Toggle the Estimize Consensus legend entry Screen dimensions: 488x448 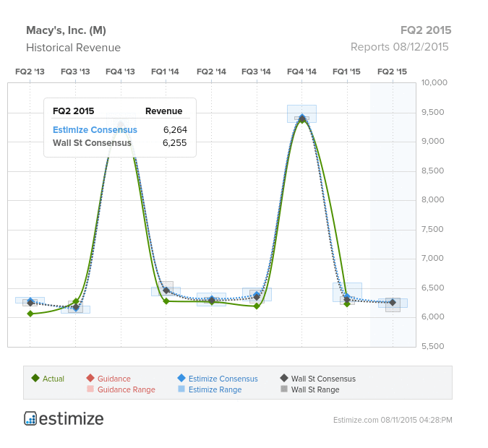point(218,379)
